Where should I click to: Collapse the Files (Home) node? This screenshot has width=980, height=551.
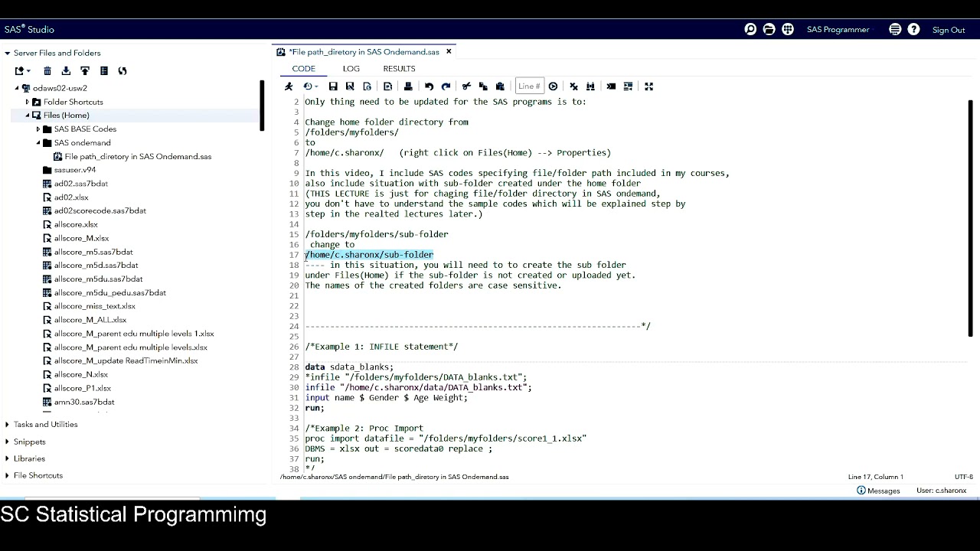[x=28, y=116]
